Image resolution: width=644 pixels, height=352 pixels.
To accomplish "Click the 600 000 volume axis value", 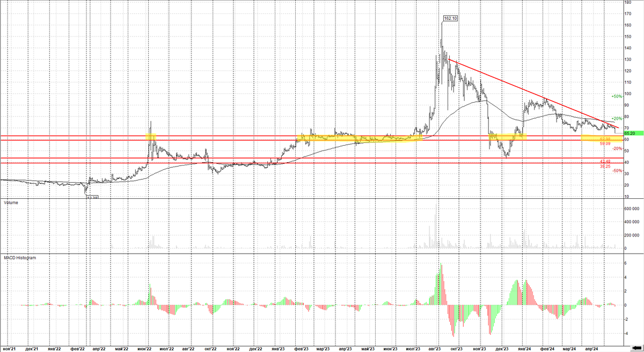I will pyautogui.click(x=633, y=208).
